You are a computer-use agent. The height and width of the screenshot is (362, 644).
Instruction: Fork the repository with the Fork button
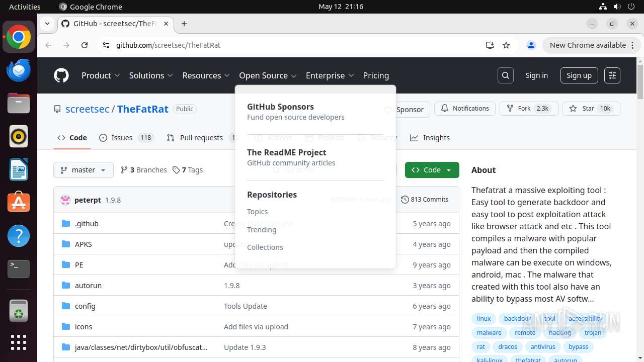[529, 109]
